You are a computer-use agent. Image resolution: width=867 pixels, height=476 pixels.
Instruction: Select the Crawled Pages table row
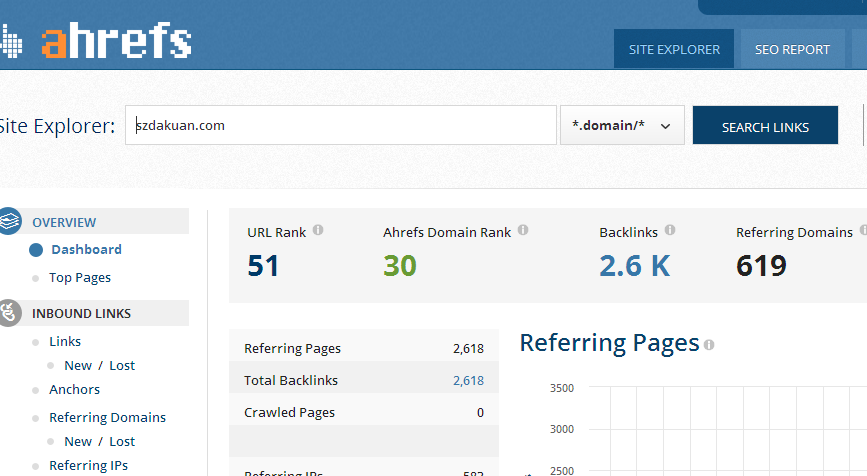pos(364,410)
